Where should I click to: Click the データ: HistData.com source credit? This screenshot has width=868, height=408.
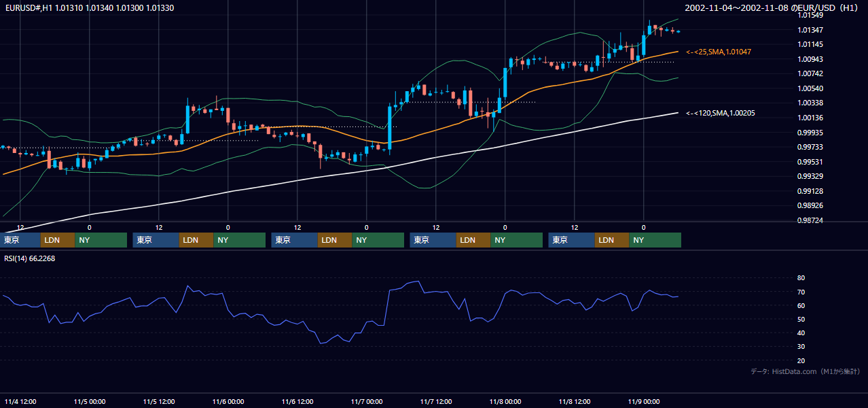tap(806, 371)
